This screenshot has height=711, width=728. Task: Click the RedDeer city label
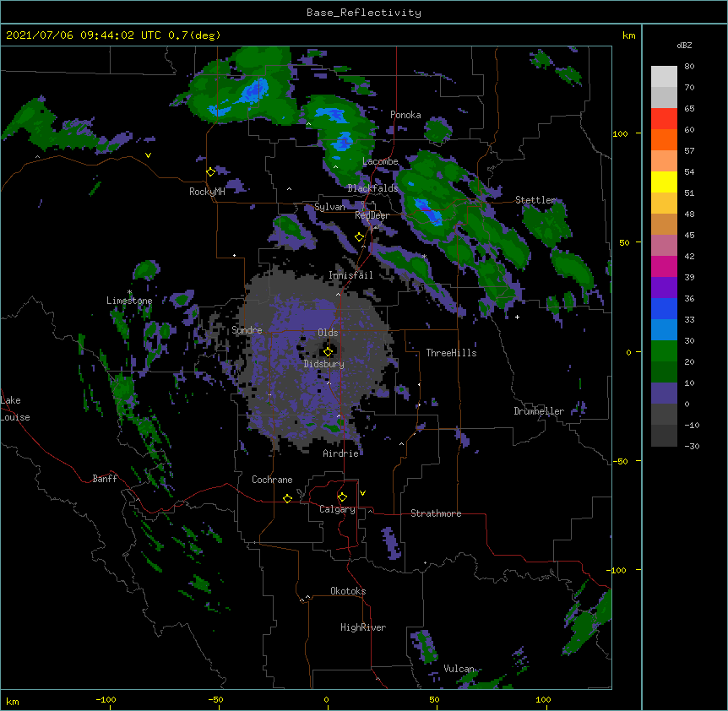[372, 215]
